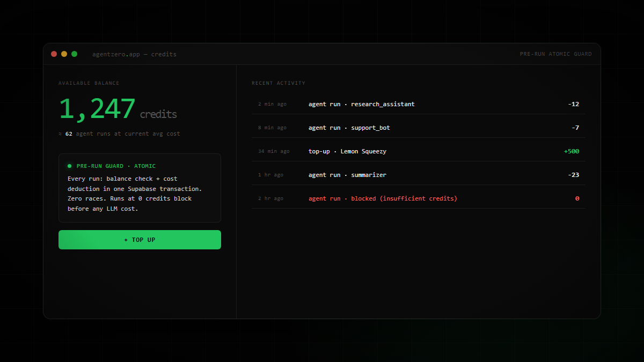The height and width of the screenshot is (362, 644).
Task: Click the green status dot beside PRE-RUN GUARD
Action: (x=69, y=166)
